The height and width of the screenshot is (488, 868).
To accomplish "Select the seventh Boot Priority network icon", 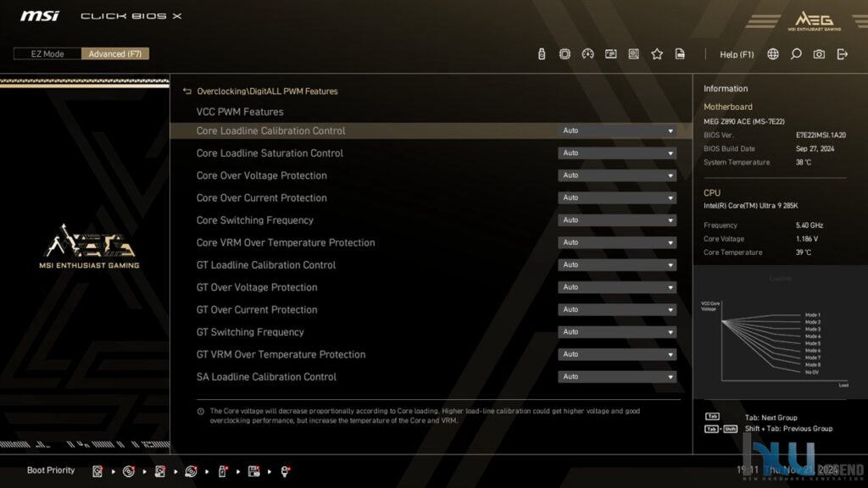I will [x=285, y=471].
